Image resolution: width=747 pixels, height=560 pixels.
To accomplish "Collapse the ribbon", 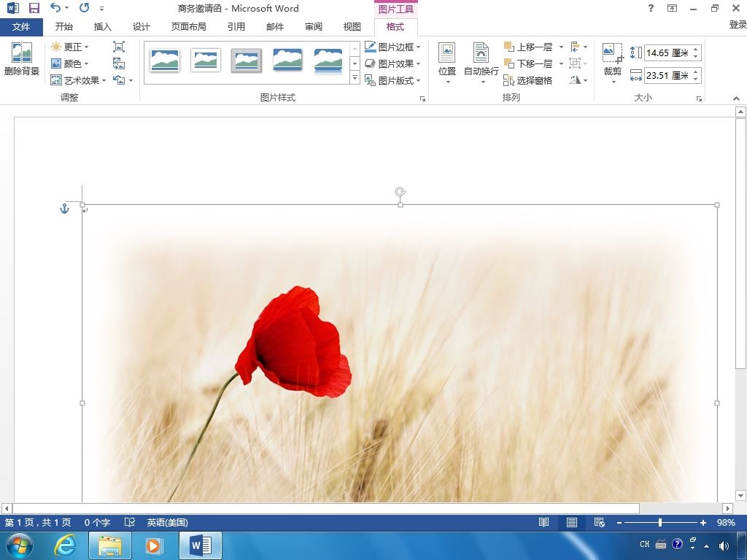I will pyautogui.click(x=737, y=98).
